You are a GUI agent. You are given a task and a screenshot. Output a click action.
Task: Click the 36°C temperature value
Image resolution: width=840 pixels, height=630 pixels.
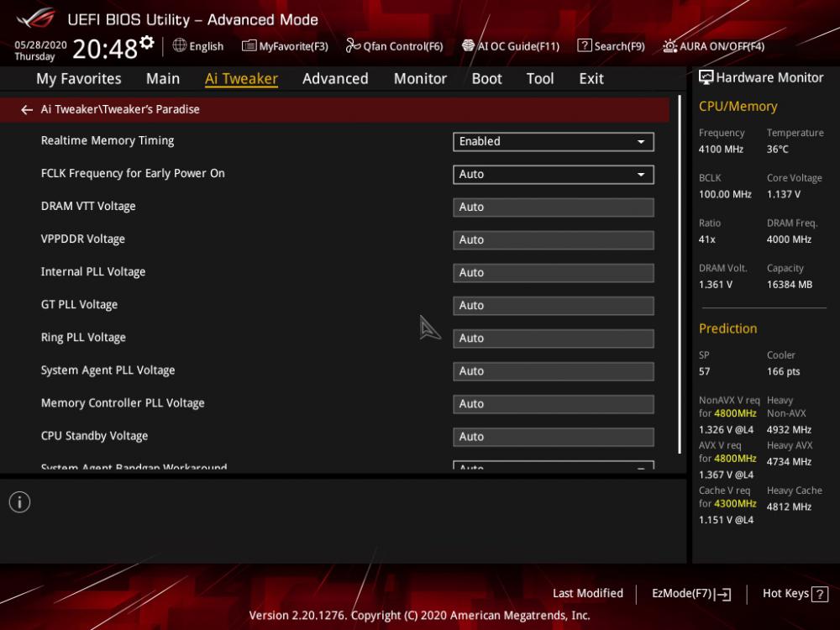[777, 150]
